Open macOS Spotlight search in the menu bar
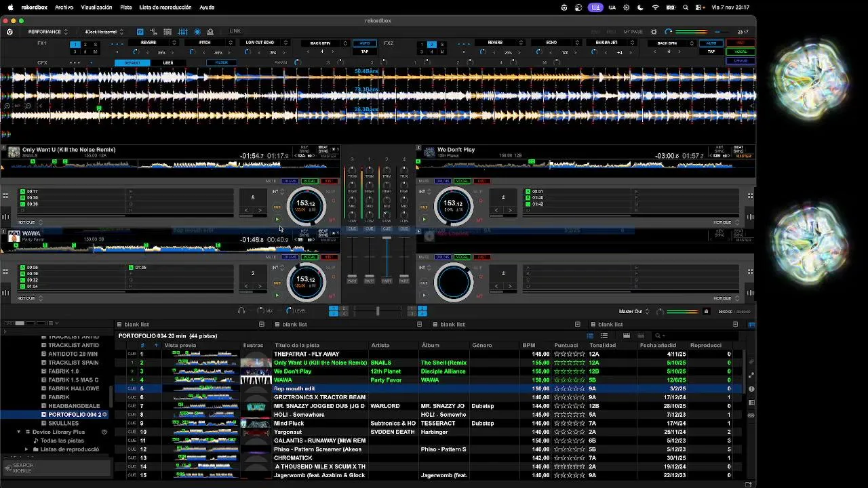The width and height of the screenshot is (868, 488). 686,7
